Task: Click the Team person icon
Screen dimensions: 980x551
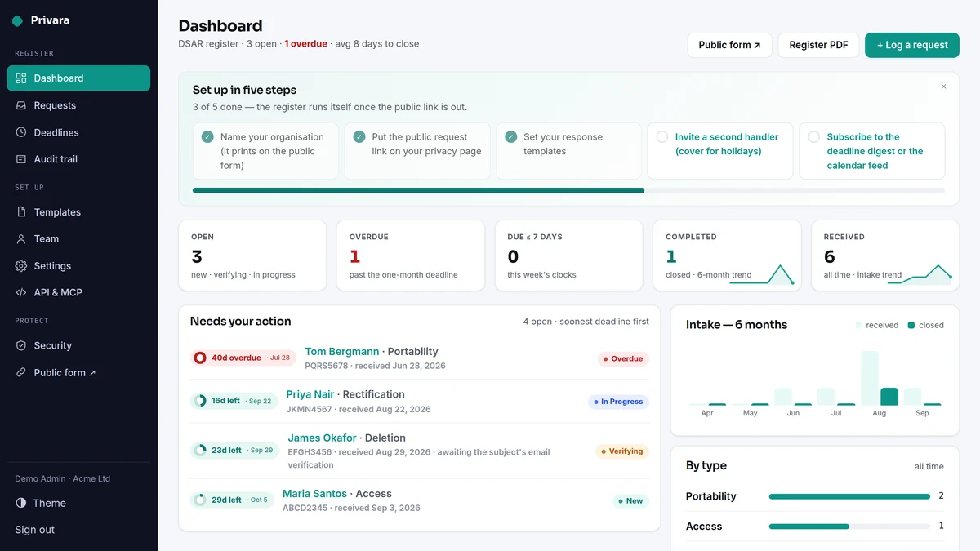Action: [x=21, y=239]
